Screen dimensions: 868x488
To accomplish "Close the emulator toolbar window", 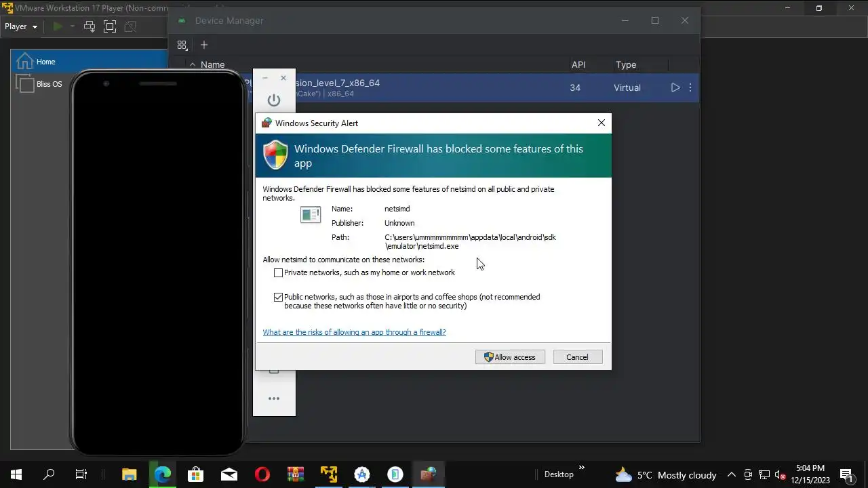I will 283,78.
